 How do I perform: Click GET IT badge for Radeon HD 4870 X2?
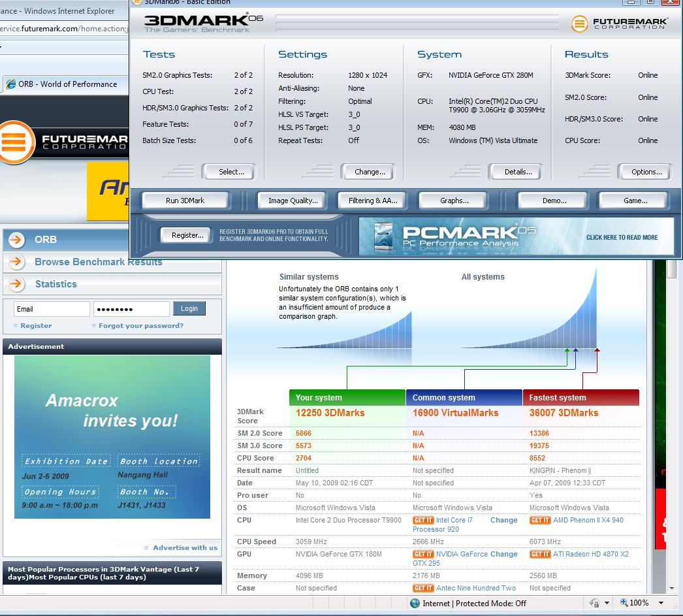[540, 554]
